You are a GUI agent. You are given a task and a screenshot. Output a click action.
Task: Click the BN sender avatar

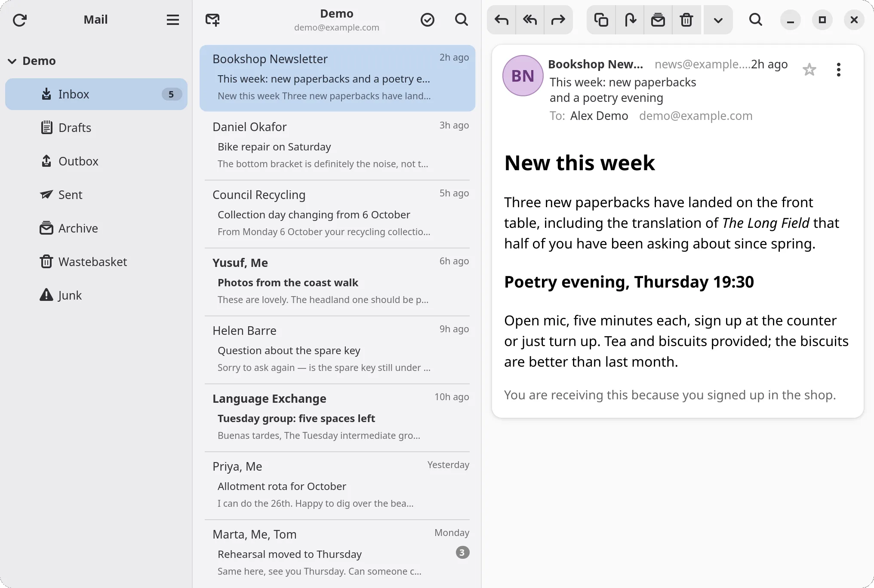point(523,76)
